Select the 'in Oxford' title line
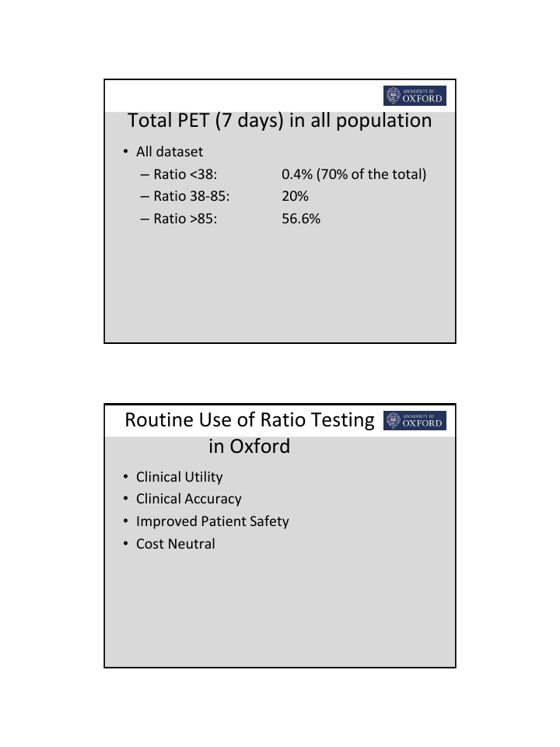560x747 pixels. (250, 447)
